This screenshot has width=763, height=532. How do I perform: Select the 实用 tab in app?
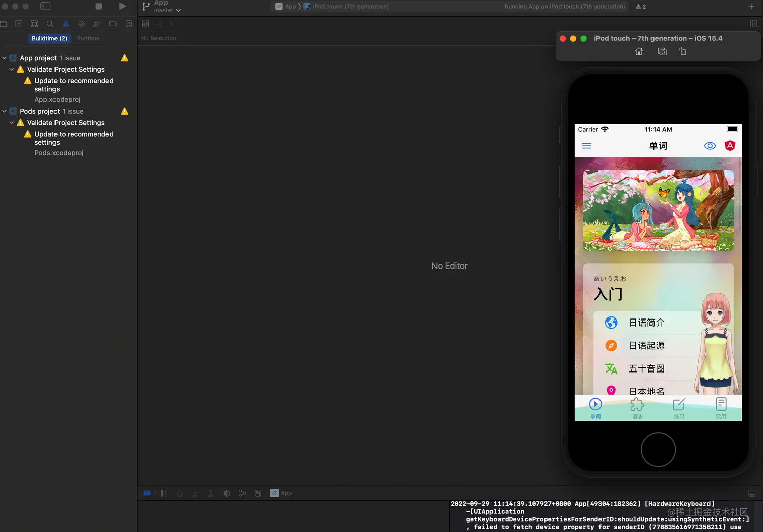coord(721,408)
